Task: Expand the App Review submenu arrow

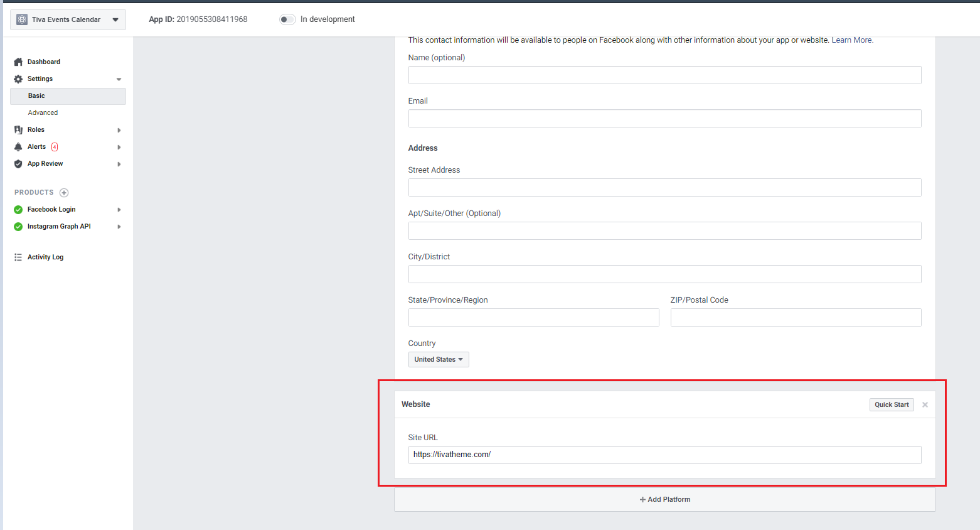Action: [x=119, y=164]
